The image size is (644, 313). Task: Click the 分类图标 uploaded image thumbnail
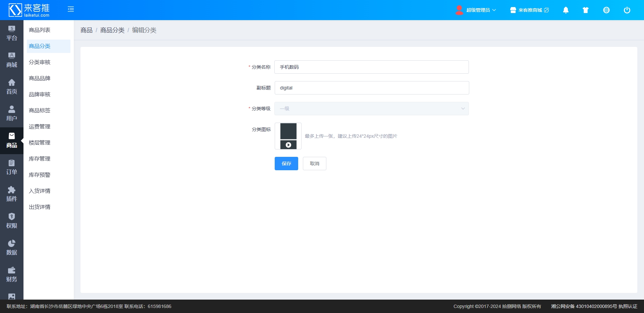pos(288,136)
